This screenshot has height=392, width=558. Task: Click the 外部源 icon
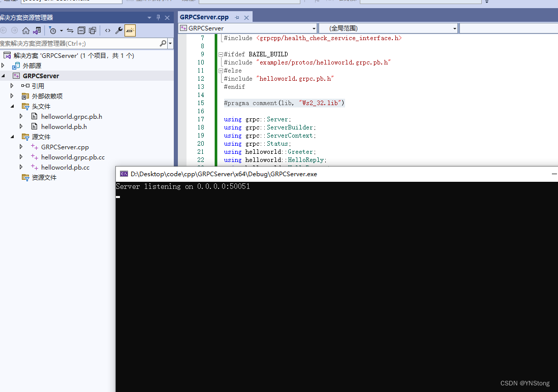pyautogui.click(x=16, y=66)
